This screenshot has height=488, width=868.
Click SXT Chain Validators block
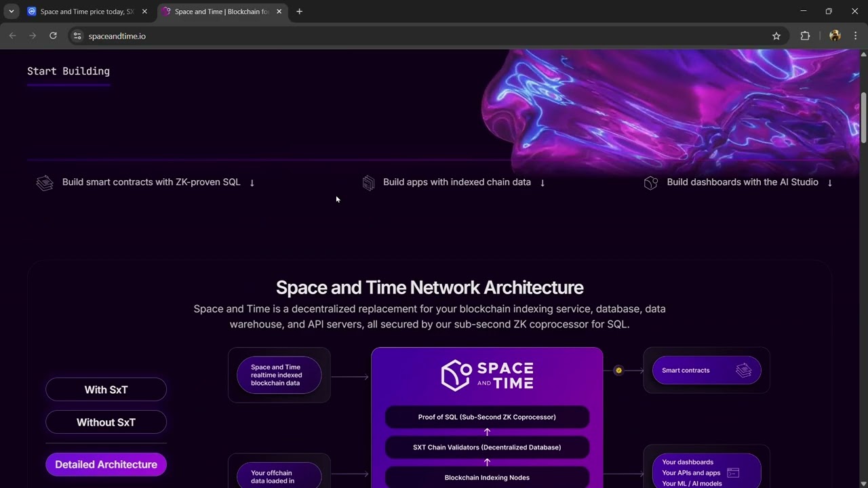click(487, 447)
